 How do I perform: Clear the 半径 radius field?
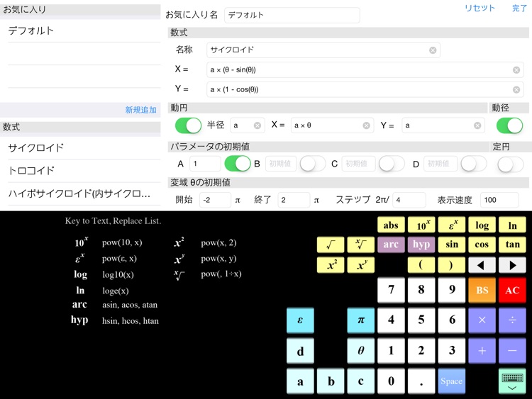coord(257,125)
